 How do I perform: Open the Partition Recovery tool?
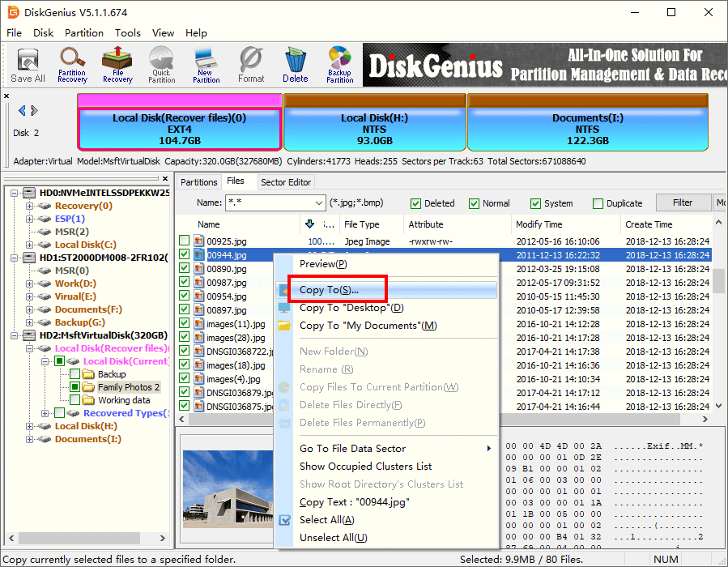click(72, 66)
